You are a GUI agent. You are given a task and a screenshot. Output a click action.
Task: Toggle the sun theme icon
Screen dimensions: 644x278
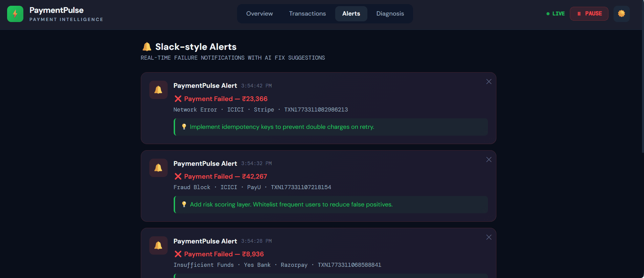(621, 14)
